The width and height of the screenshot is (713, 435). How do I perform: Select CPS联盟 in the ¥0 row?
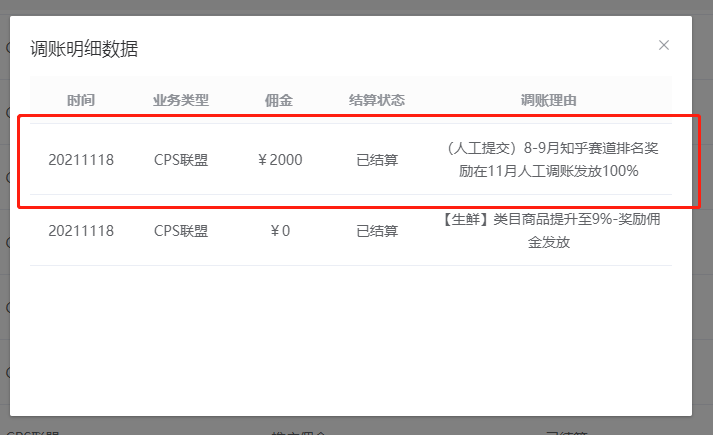181,231
